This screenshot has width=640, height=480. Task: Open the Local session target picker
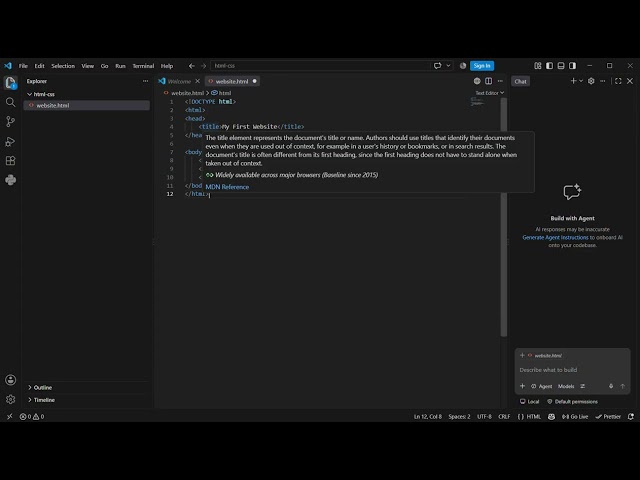point(529,402)
